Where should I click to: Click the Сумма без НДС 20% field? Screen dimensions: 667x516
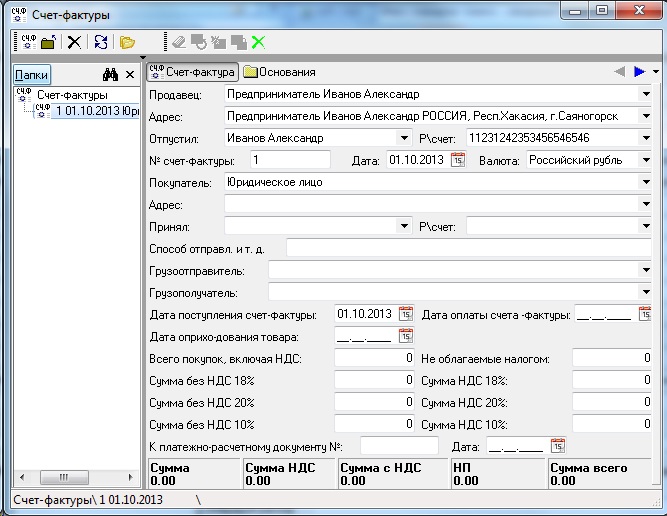(374, 402)
